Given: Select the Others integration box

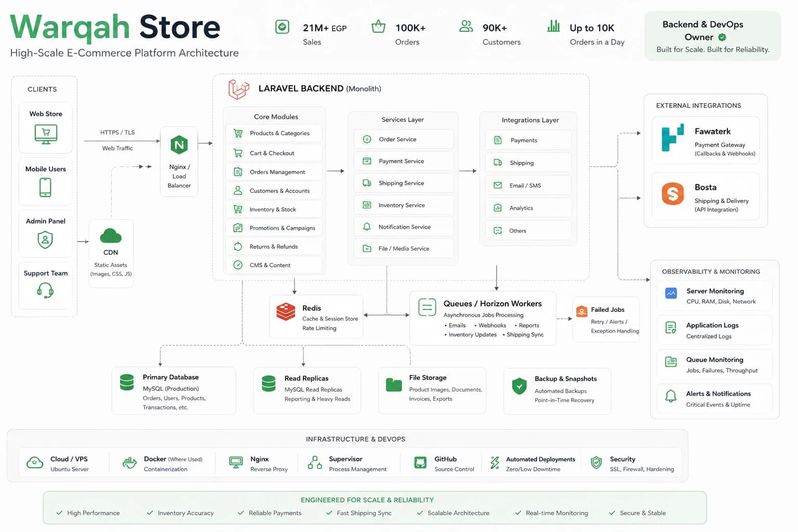Looking at the screenshot, I should pyautogui.click(x=528, y=231).
